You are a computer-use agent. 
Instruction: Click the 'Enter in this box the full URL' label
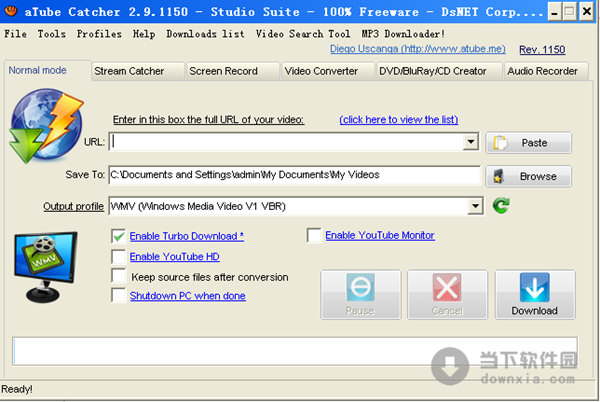(209, 120)
